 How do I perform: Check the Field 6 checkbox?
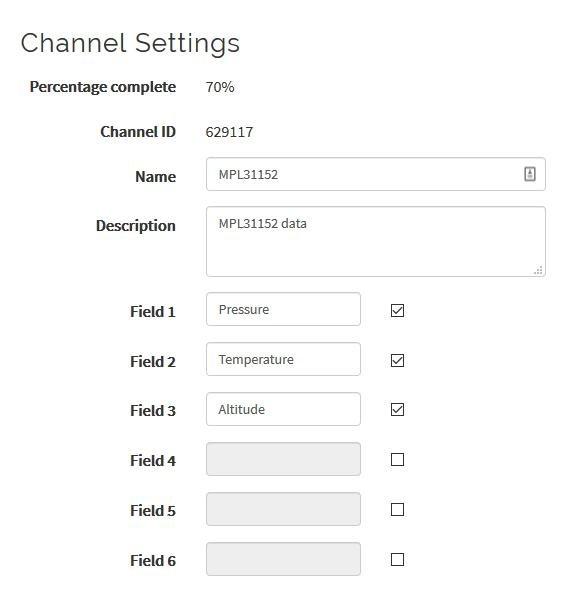point(397,560)
